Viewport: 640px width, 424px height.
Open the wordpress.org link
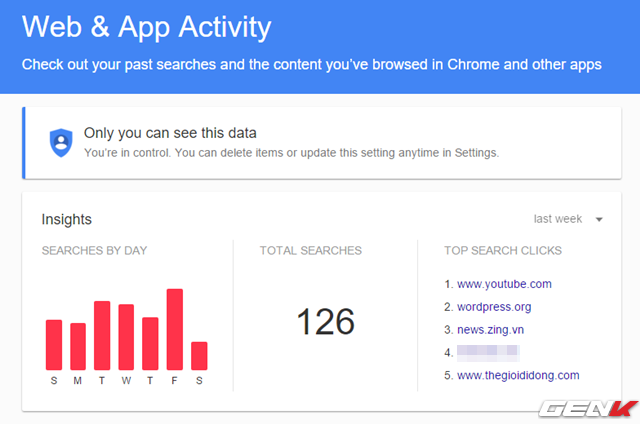coord(494,307)
